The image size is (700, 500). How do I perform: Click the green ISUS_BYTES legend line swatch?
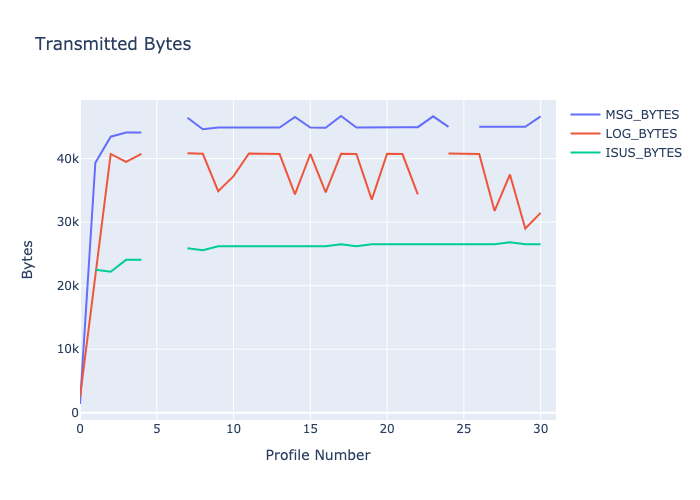(585, 152)
